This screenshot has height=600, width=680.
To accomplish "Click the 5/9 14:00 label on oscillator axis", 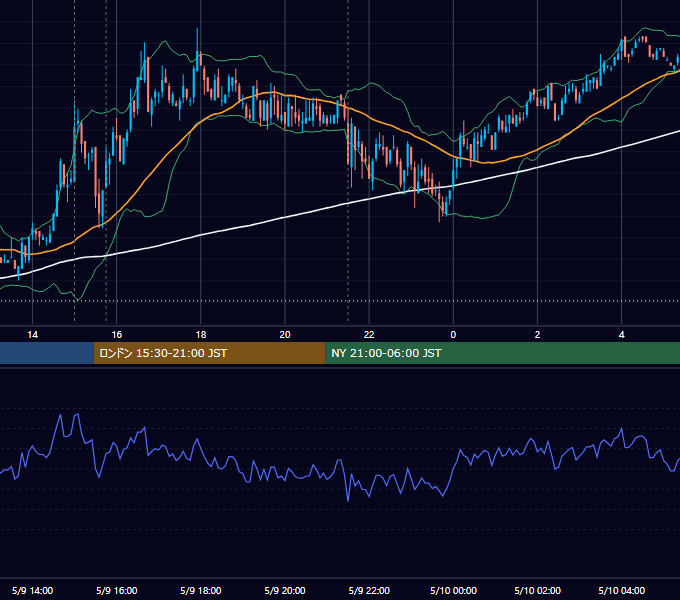I will (x=33, y=590).
